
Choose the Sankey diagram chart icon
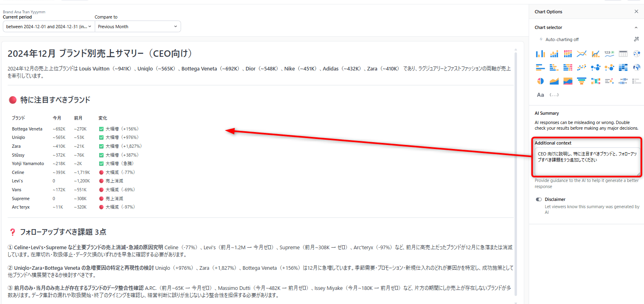[x=595, y=81]
